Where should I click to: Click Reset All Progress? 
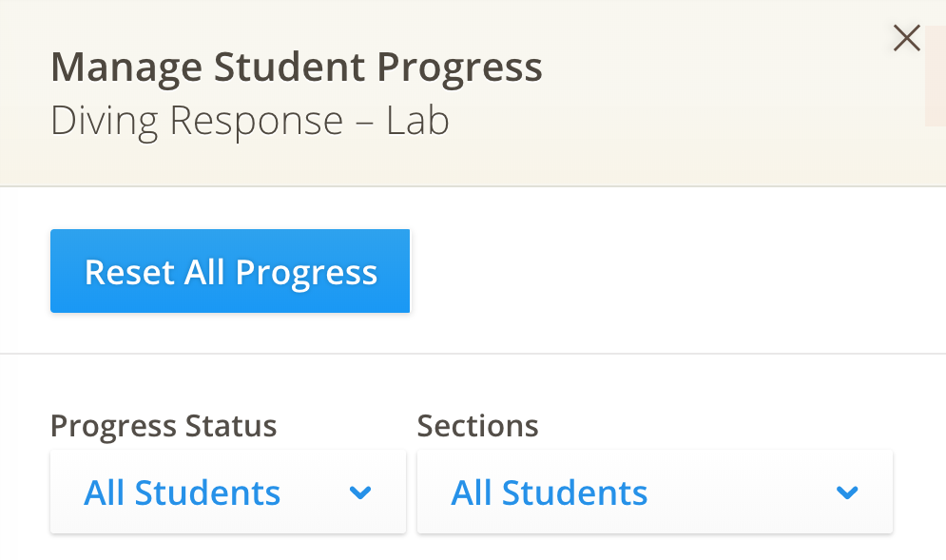pyautogui.click(x=229, y=271)
